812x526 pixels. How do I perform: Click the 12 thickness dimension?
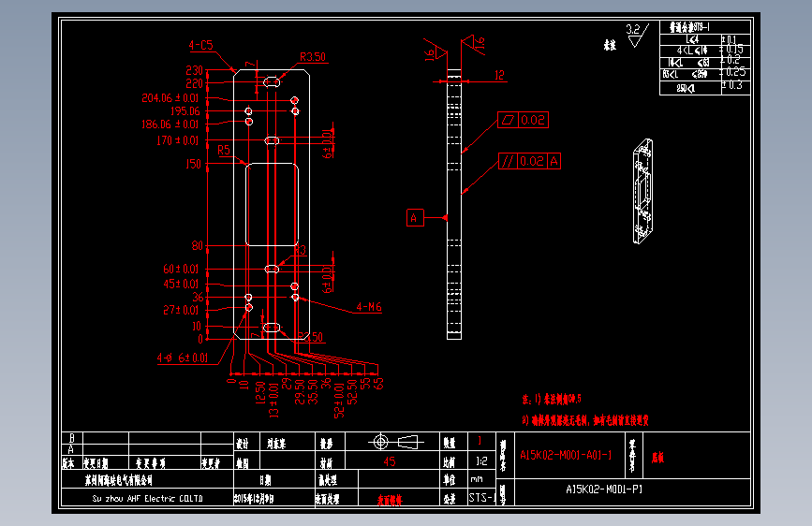(499, 75)
